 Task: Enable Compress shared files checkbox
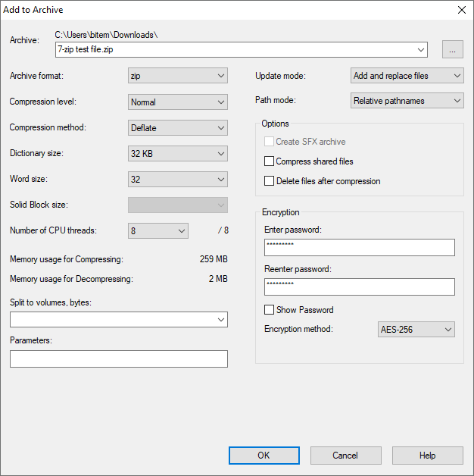[x=269, y=161]
